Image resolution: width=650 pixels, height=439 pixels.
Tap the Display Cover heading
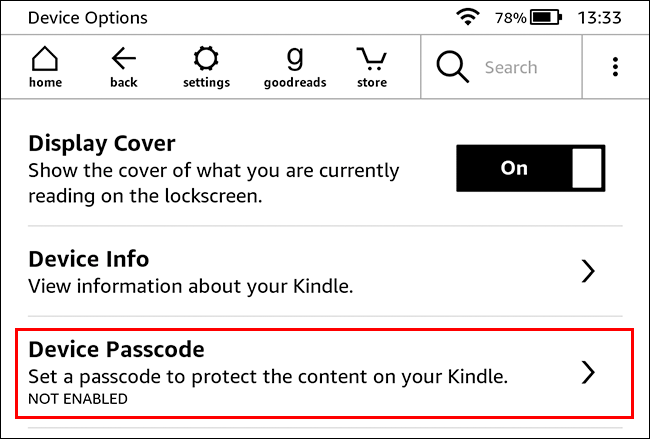(x=102, y=143)
